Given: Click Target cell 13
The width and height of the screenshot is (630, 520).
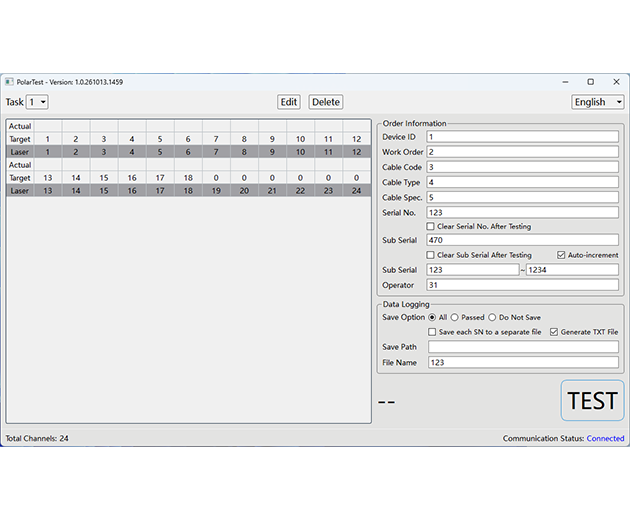Looking at the screenshot, I should pos(48,178).
